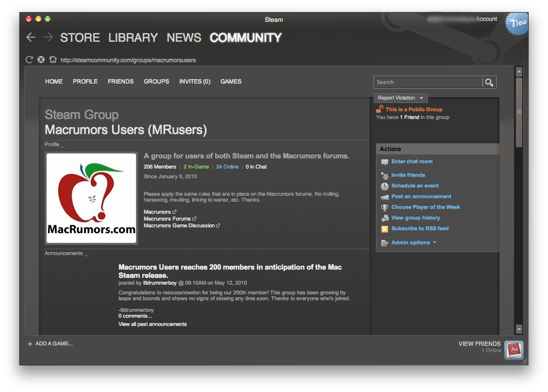Stop loading with the X icon
Viewport: 548px width, 392px height.
(41, 60)
